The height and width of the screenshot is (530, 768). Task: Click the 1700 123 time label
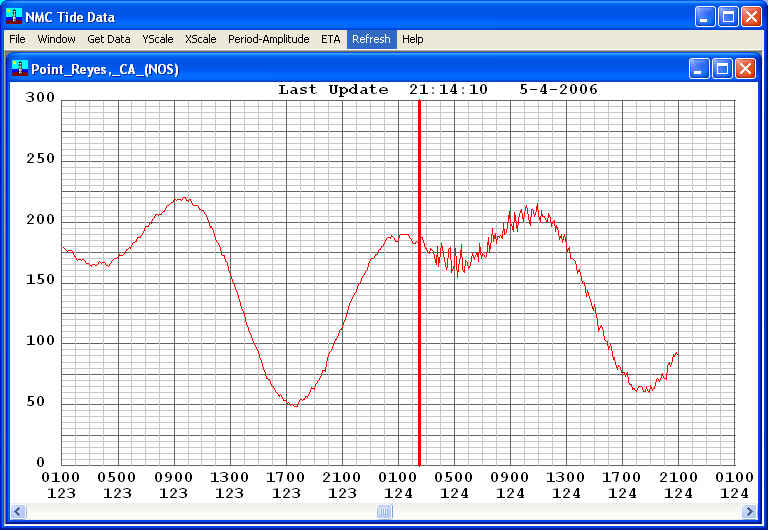coord(286,485)
